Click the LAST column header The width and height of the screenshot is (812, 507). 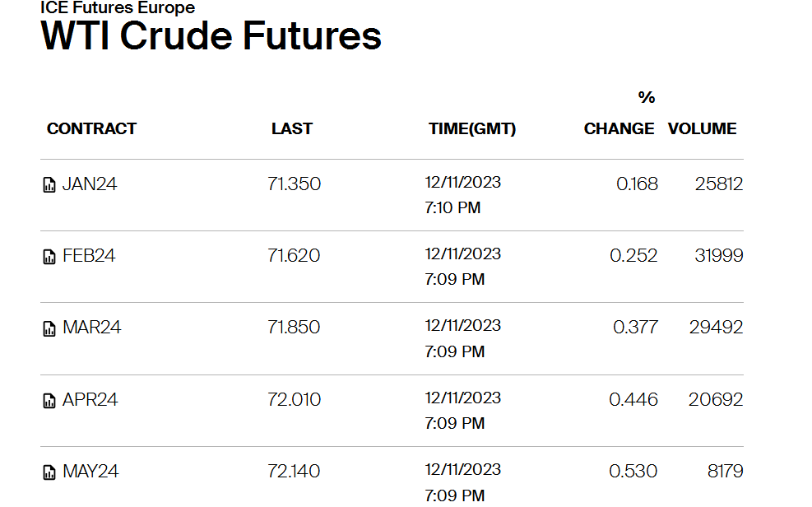click(x=292, y=128)
